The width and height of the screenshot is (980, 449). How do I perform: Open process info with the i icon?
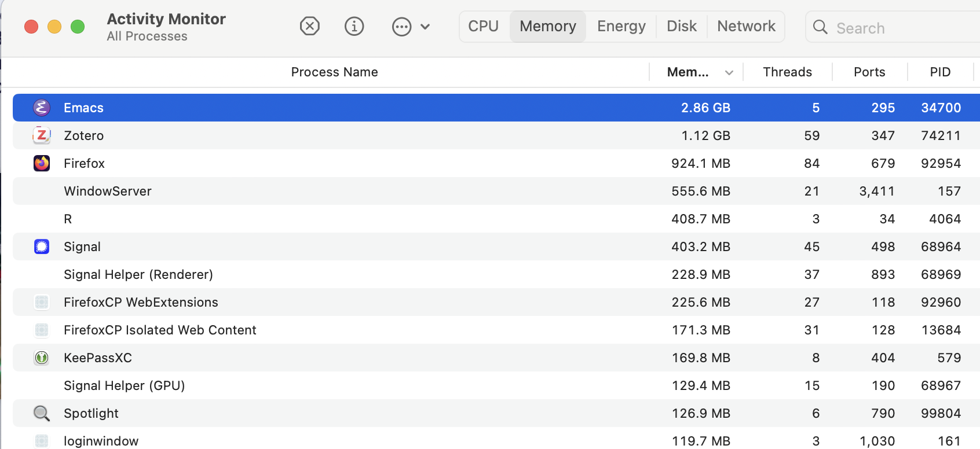[354, 26]
